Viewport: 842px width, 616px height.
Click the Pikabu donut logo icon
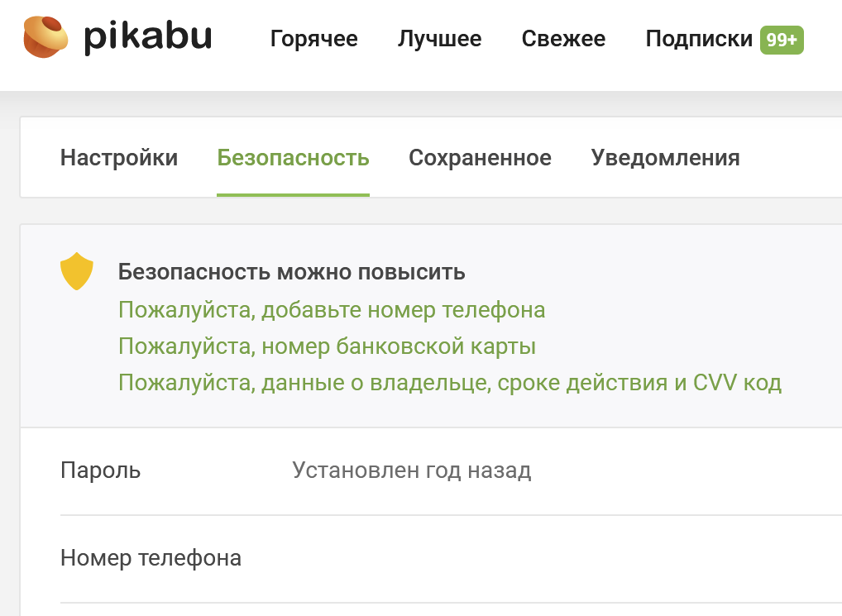[x=46, y=38]
